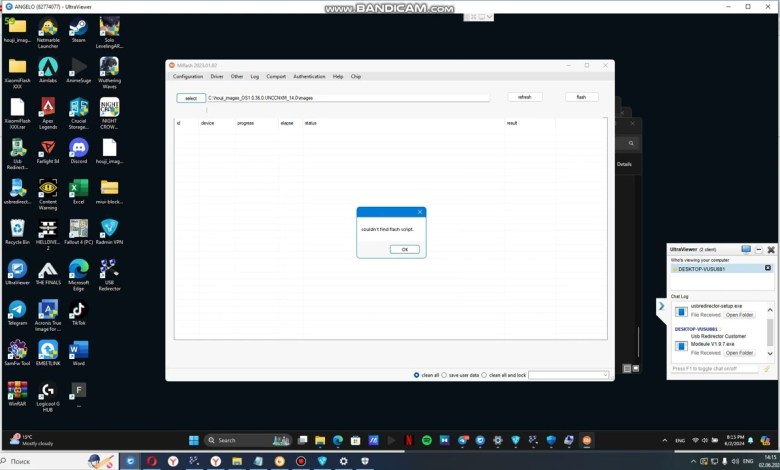Open the script dropdown at bottom of MiFlash

(x=569, y=375)
